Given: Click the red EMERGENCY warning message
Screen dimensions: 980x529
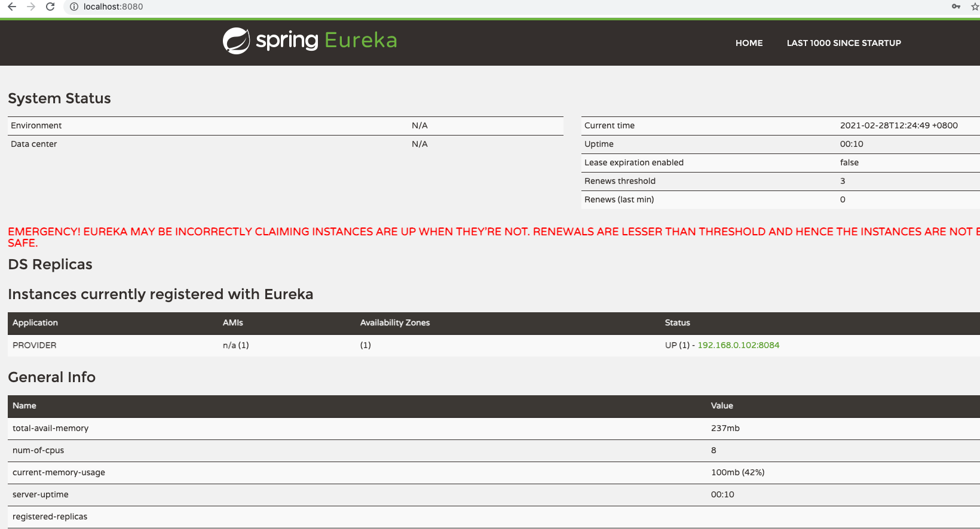Looking at the screenshot, I should 494,237.
